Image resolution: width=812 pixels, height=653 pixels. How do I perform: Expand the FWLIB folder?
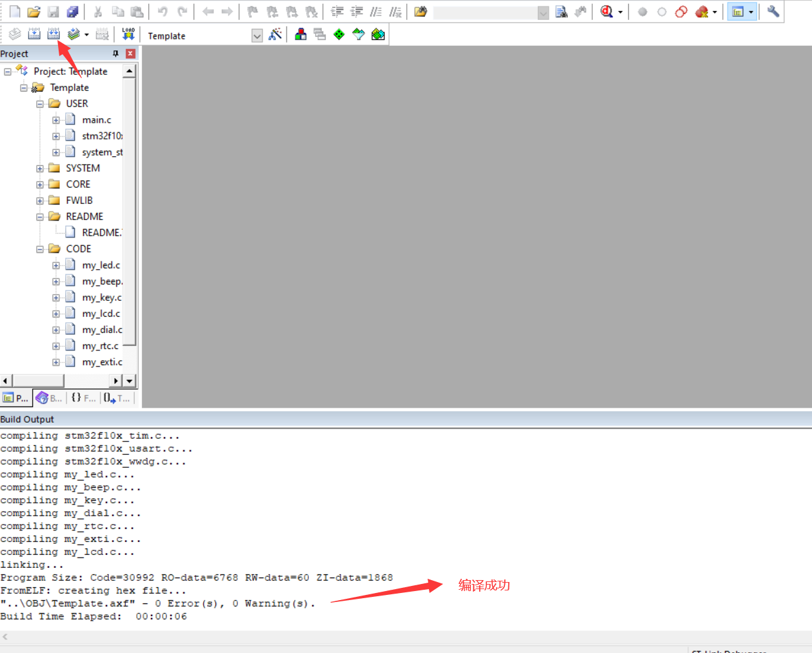coord(40,201)
